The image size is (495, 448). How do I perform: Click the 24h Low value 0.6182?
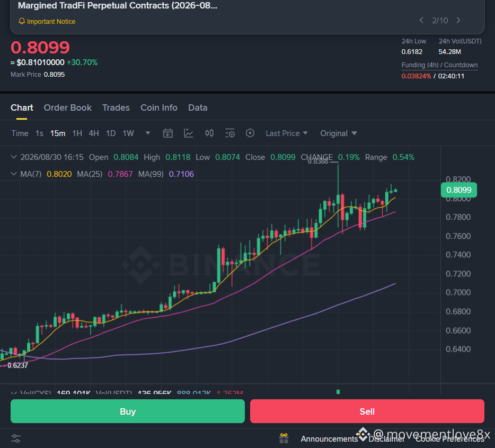(412, 52)
